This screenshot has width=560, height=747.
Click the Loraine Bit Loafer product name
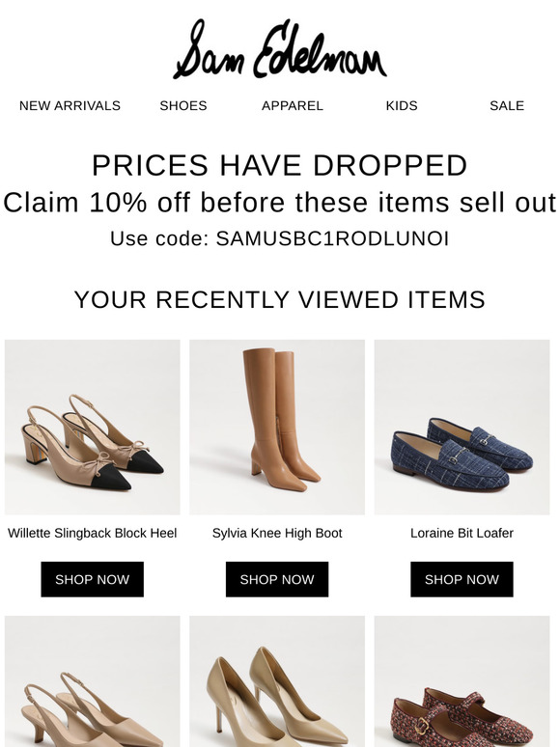pyautogui.click(x=462, y=533)
